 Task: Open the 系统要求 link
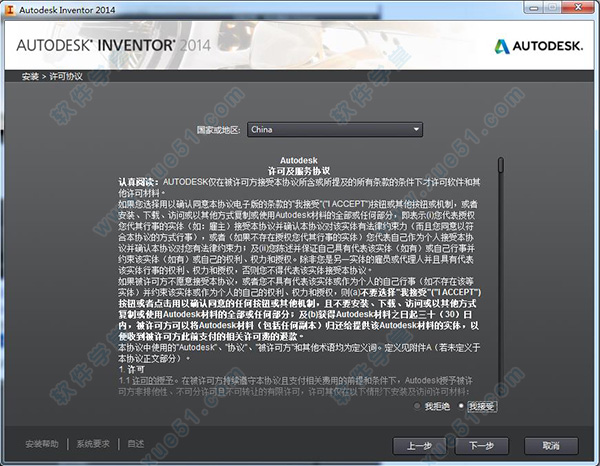click(93, 444)
